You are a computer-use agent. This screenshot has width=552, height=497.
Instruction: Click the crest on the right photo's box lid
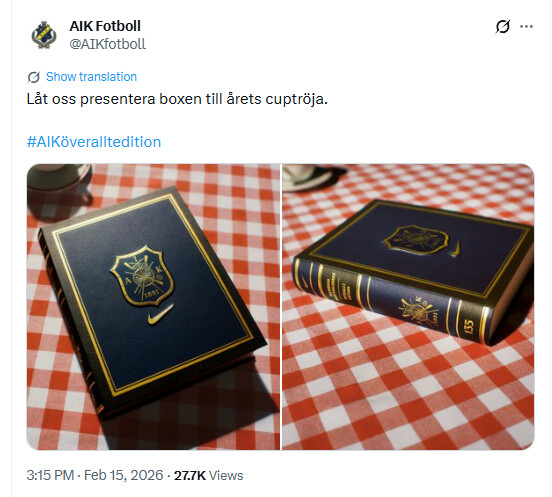pyautogui.click(x=415, y=239)
